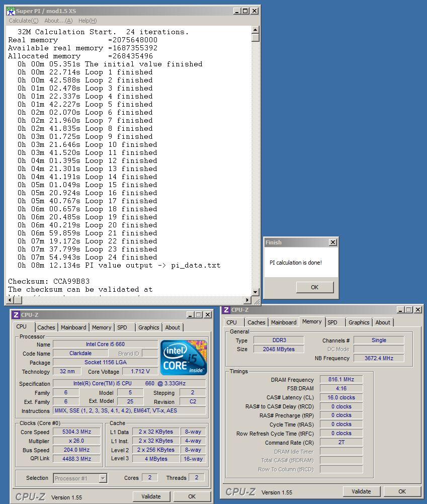This screenshot has height=504, width=427.
Task: Click the memory Size value 2048 MBytes
Action: tap(279, 349)
